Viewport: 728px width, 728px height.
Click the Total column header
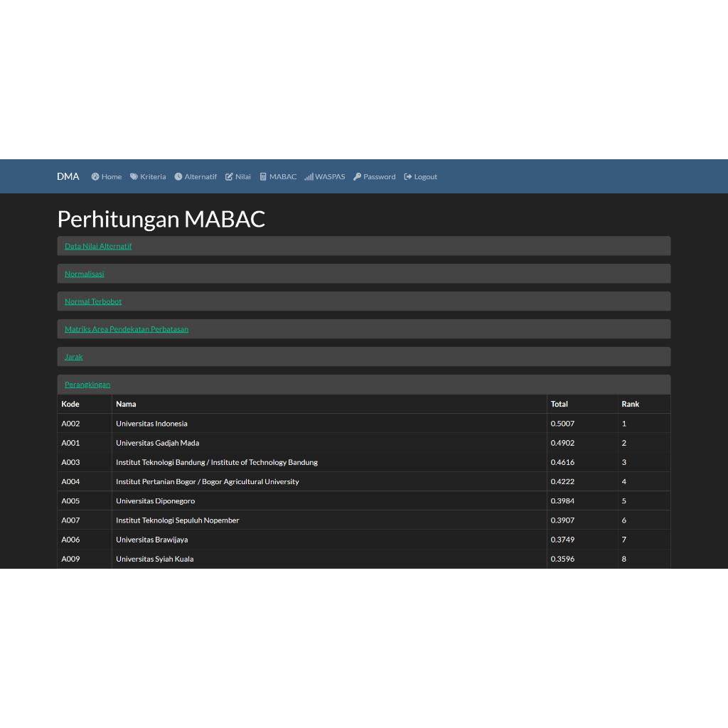582,404
